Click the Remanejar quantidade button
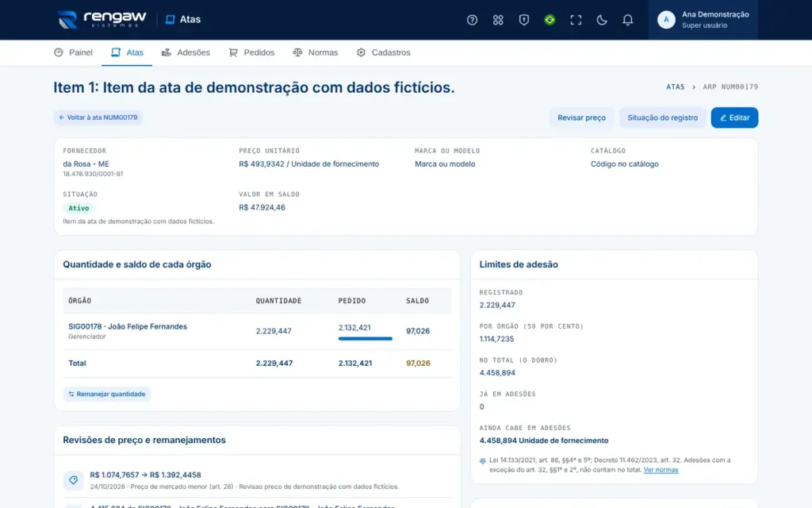Image resolution: width=812 pixels, height=508 pixels. (107, 394)
